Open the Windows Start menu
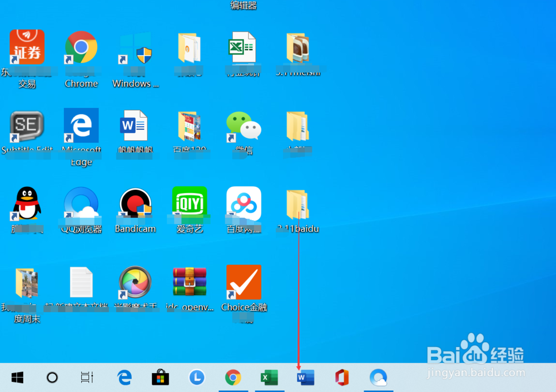This screenshot has width=556, height=392. pyautogui.click(x=17, y=378)
